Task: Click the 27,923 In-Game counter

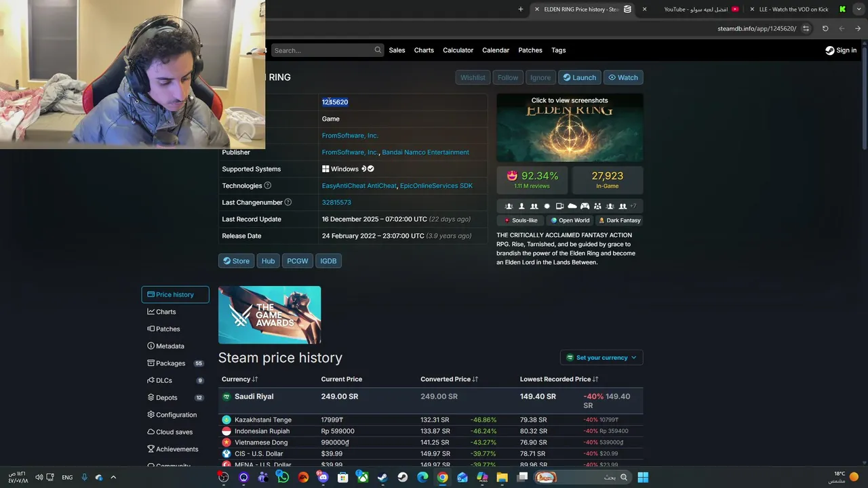Action: click(x=608, y=180)
